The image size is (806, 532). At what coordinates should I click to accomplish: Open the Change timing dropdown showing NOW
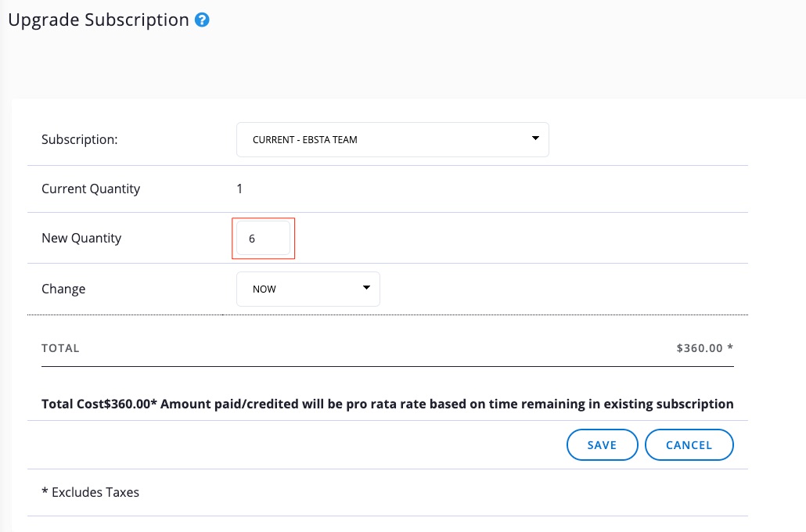tap(308, 289)
